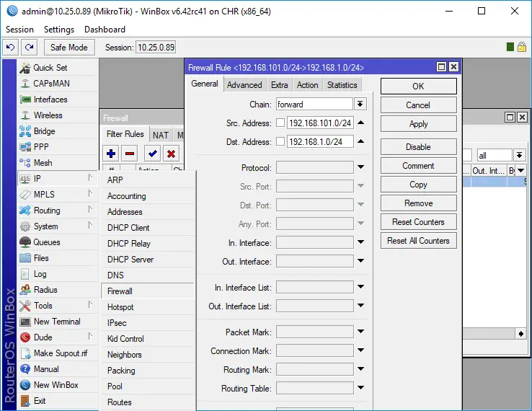Select Addresses in IP submenu
Viewport: 532px width, 411px height.
coord(148,212)
